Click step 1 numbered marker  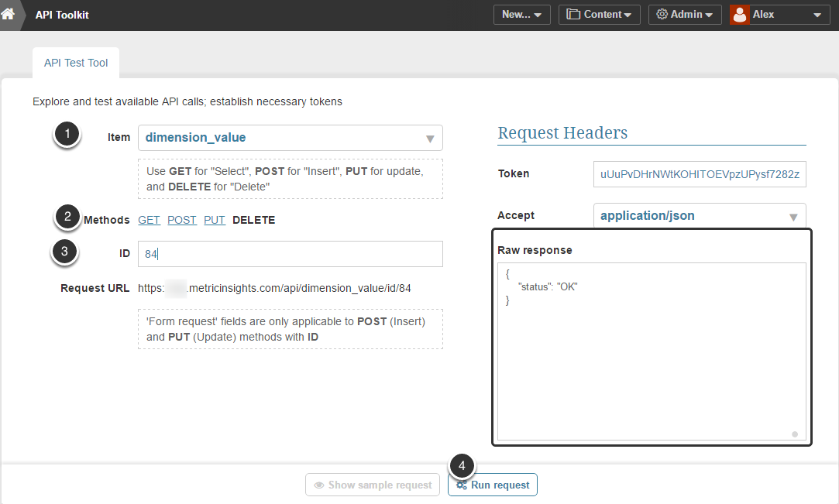67,135
